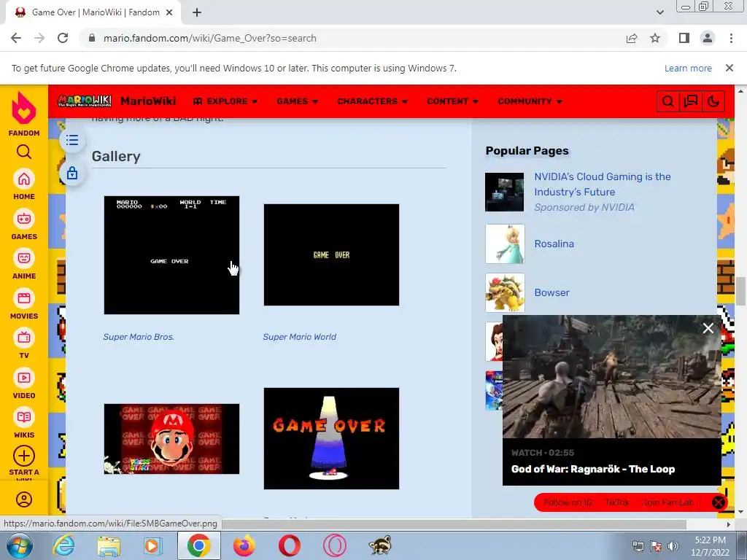Screen dimensions: 747x560
Task: Click Join Fan Lab link
Action: click(667, 502)
